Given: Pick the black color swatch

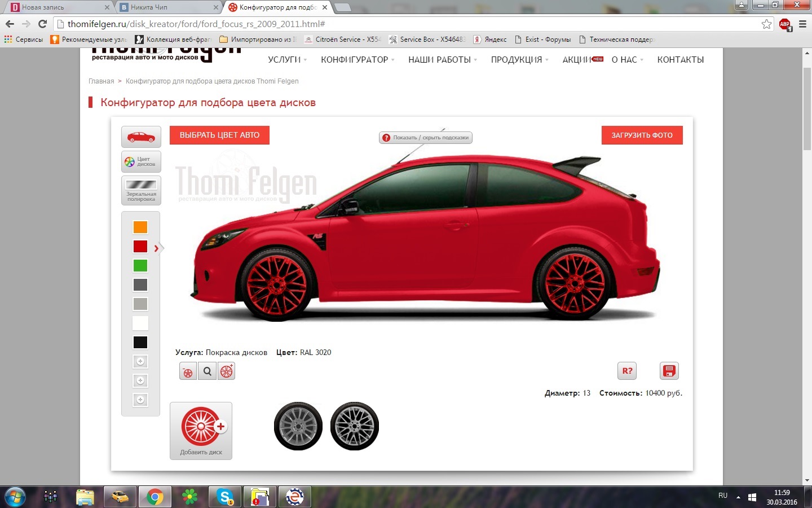Looking at the screenshot, I should 140,342.
